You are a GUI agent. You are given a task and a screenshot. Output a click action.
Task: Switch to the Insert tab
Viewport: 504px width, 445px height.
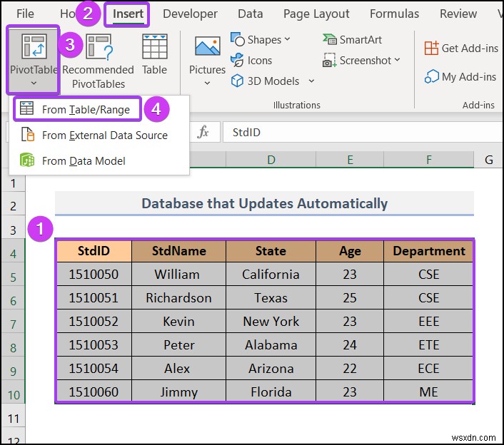pyautogui.click(x=128, y=14)
